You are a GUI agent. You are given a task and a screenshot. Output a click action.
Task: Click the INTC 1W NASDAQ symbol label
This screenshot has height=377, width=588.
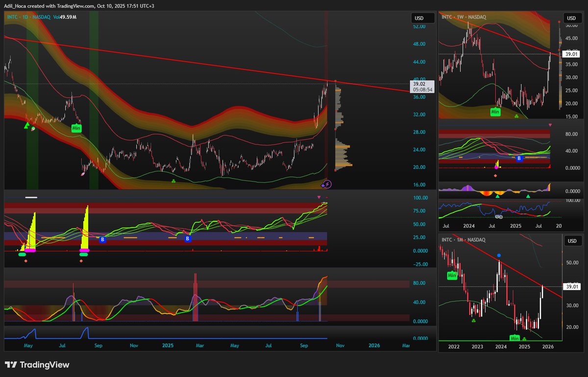click(463, 17)
